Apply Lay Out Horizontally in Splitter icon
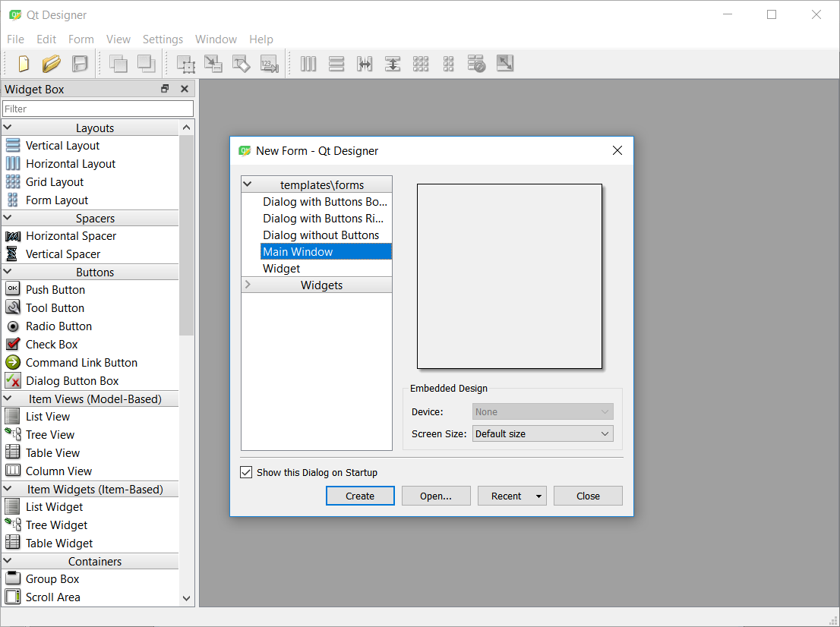Viewport: 840px width, 627px height. pos(365,64)
